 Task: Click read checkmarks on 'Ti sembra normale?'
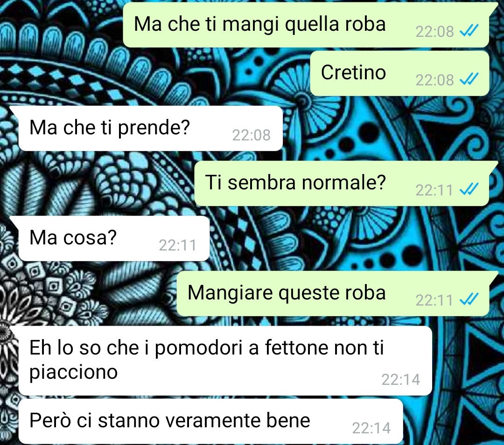469,189
